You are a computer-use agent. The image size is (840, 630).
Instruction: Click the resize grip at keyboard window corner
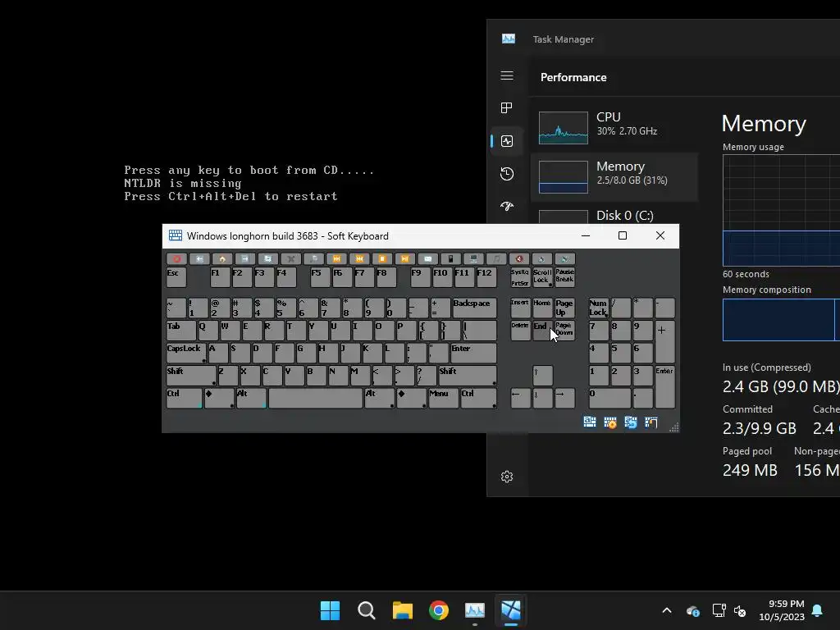click(x=674, y=427)
